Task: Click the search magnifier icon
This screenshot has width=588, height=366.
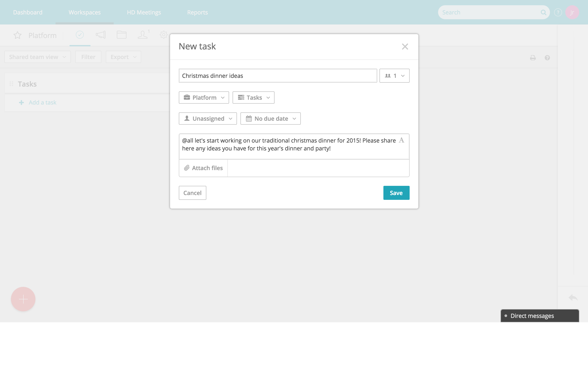Action: click(543, 12)
